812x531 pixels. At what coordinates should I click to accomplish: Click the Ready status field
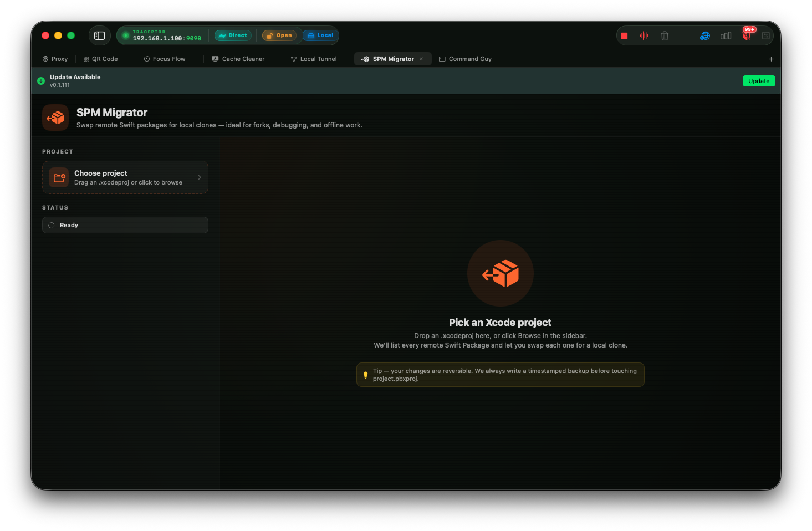pos(125,225)
